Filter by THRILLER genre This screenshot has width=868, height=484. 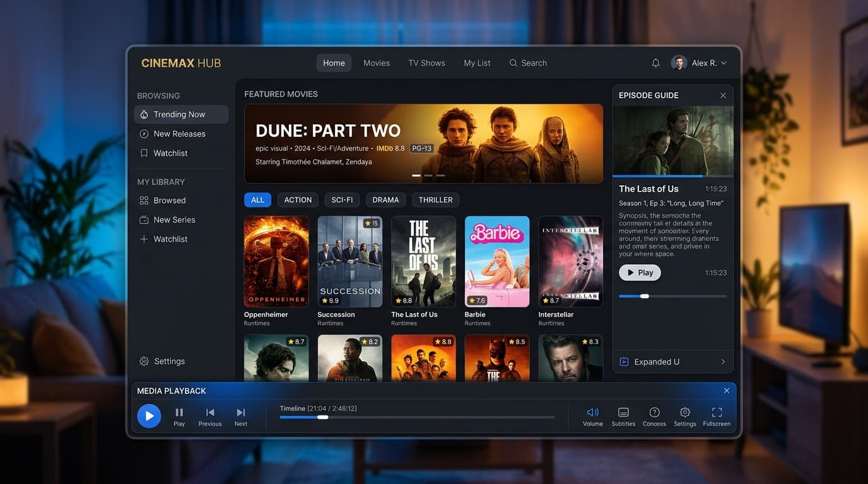click(435, 200)
